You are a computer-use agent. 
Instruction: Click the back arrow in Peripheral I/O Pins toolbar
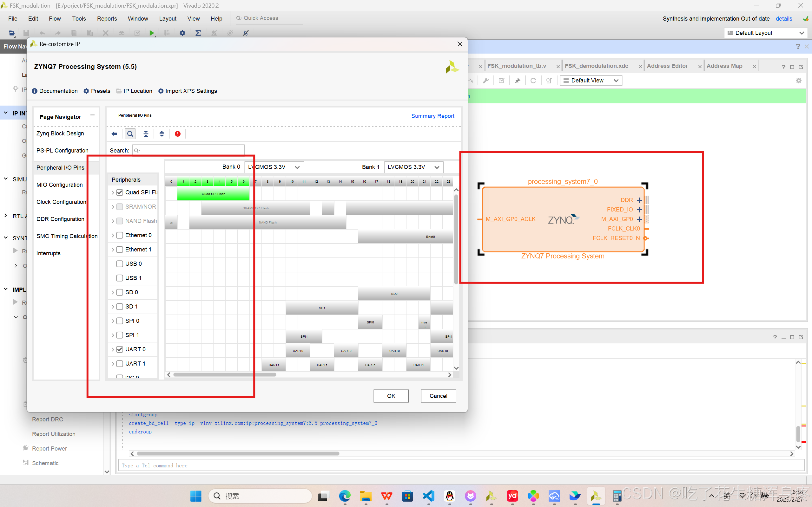[x=115, y=134]
